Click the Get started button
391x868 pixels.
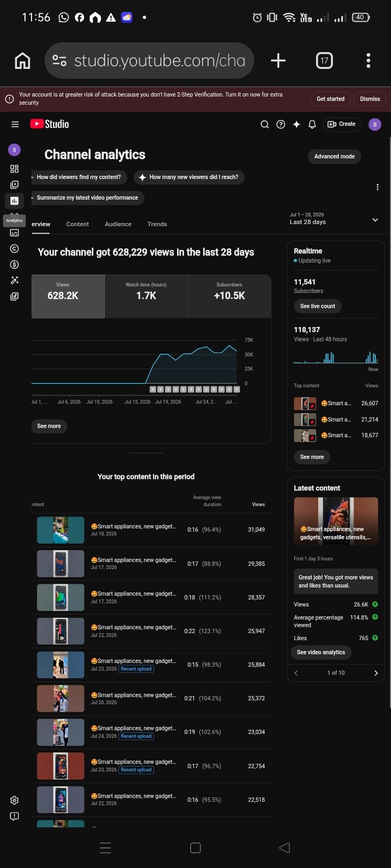330,99
